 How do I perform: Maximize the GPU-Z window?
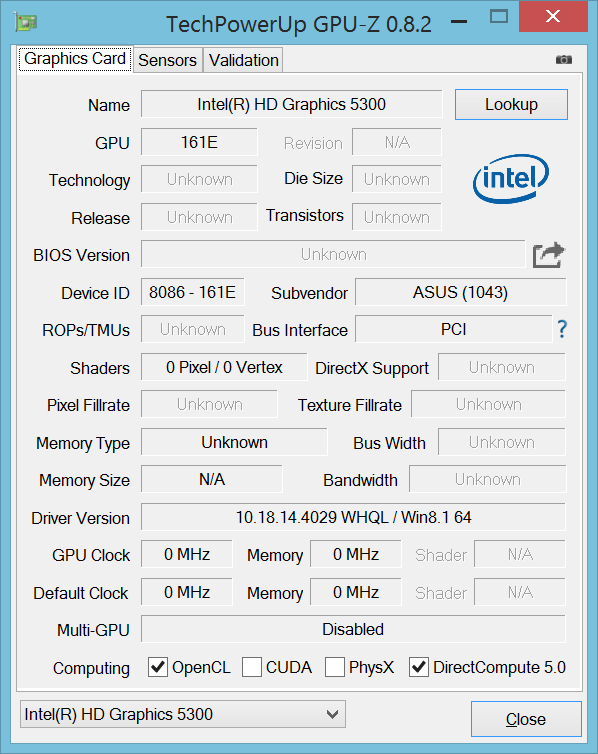[x=498, y=17]
